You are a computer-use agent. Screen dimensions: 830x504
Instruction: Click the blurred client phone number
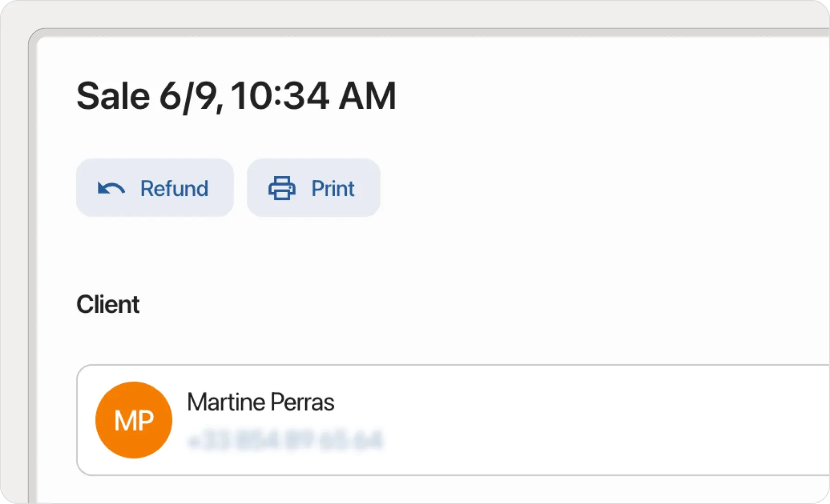[x=285, y=440]
